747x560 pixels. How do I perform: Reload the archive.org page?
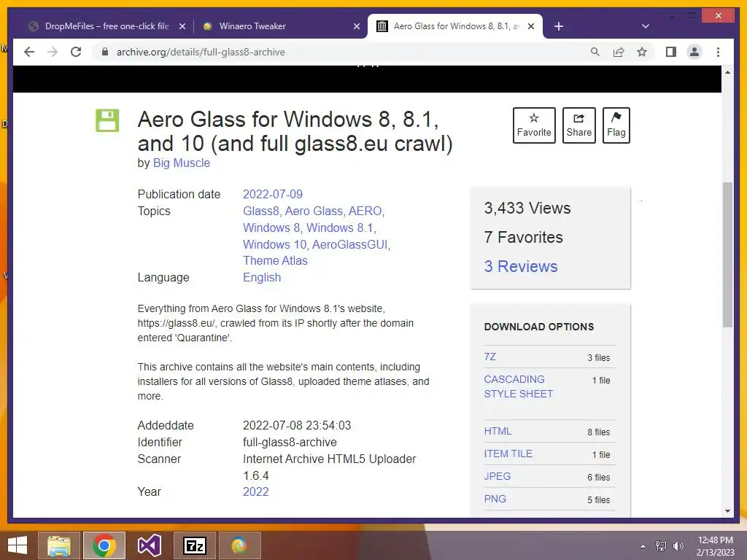[x=76, y=52]
